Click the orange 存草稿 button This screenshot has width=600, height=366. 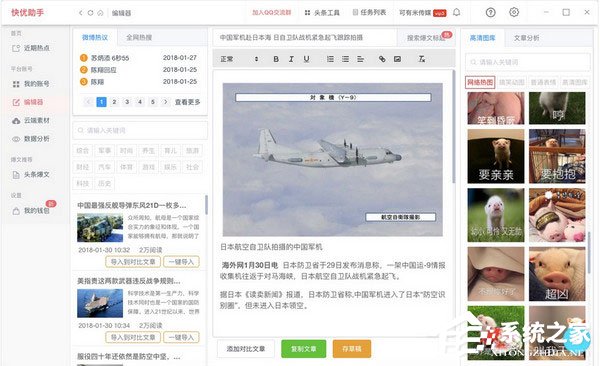352,349
